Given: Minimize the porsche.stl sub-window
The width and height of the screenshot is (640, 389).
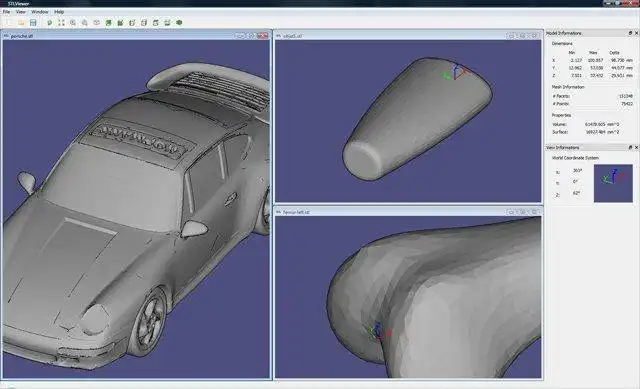Looking at the screenshot, I should pyautogui.click(x=239, y=36).
